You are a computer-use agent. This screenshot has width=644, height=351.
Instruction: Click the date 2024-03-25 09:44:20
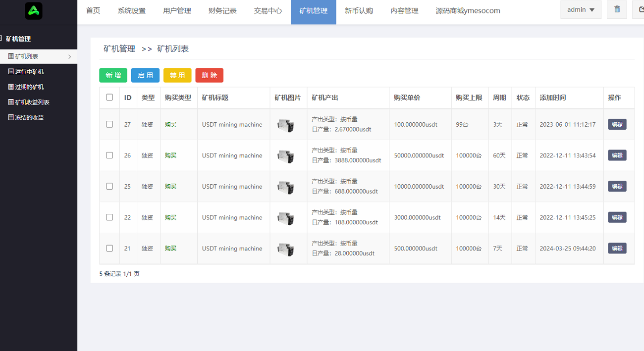coord(568,249)
